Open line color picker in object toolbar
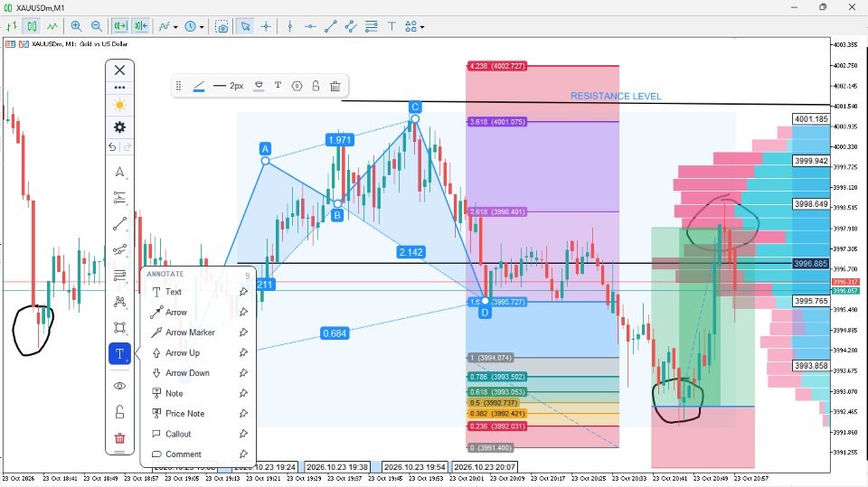868x487 pixels. point(199,86)
